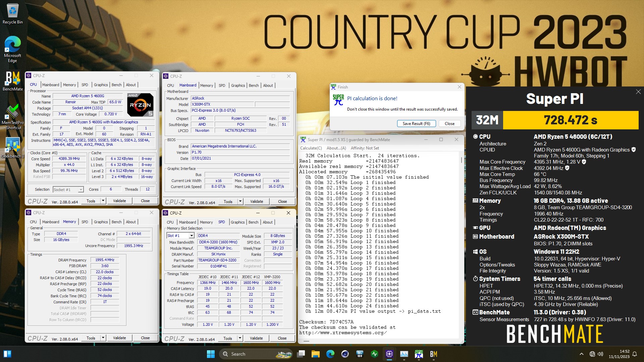This screenshot has width=644, height=362.
Task: Open the network tray icon
Action: tap(592, 354)
